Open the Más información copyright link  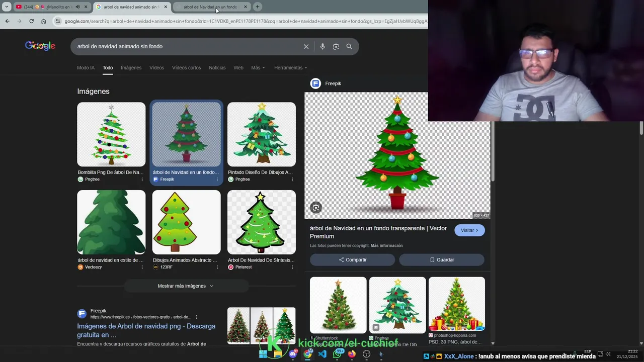[x=386, y=246]
